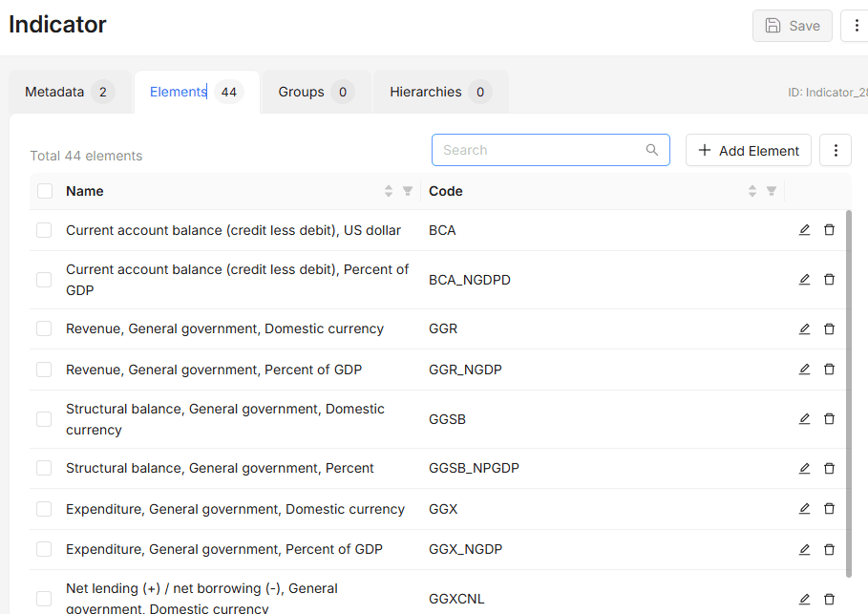This screenshot has height=614, width=868.
Task: Focus the Search input field
Action: click(x=551, y=150)
